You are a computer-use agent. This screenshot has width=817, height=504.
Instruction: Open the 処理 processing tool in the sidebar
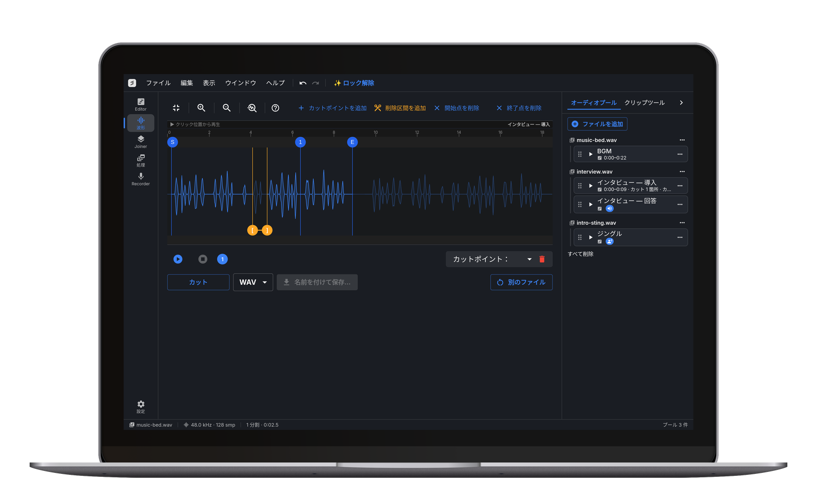click(x=140, y=161)
